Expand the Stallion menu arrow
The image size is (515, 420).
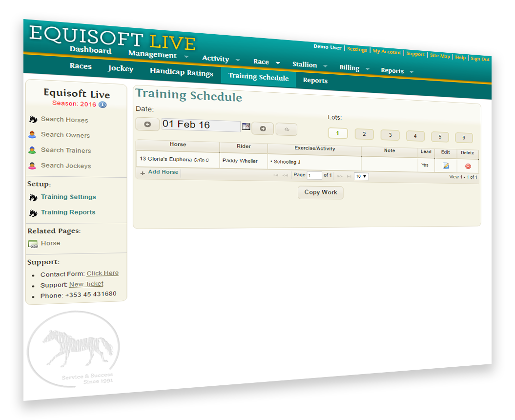pyautogui.click(x=325, y=66)
